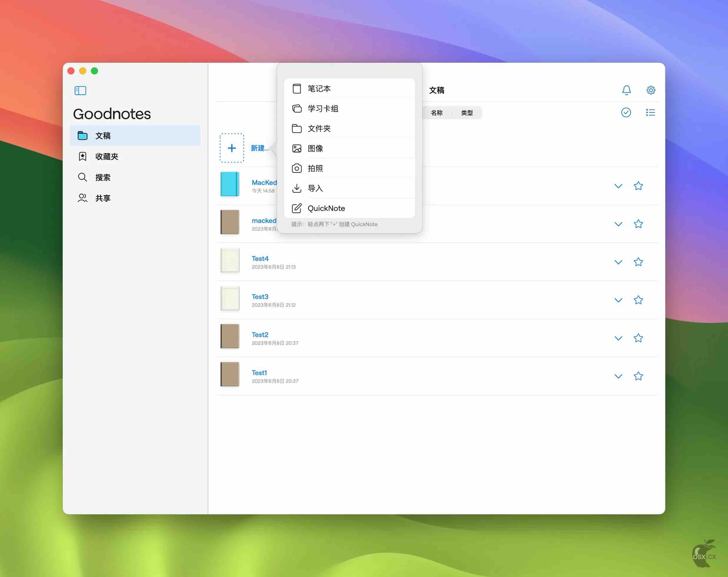Expand options chevron for Test4
Image resolution: width=728 pixels, height=577 pixels.
[x=618, y=262]
